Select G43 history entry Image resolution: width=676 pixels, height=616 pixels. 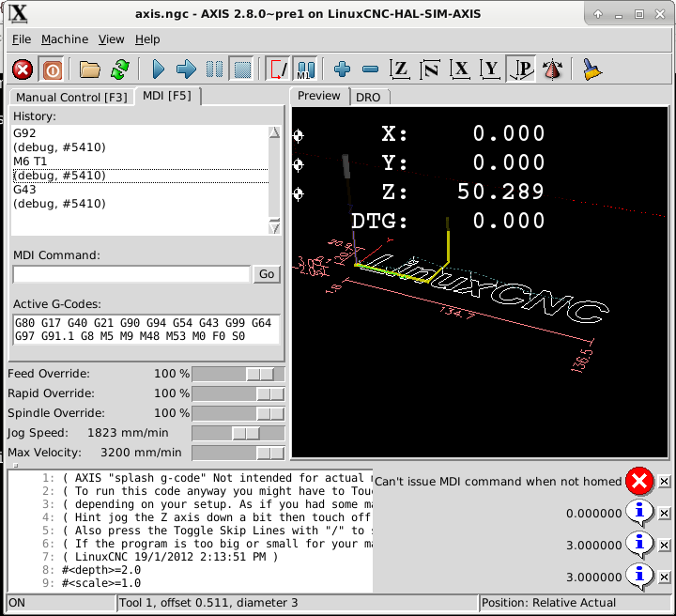(141, 190)
